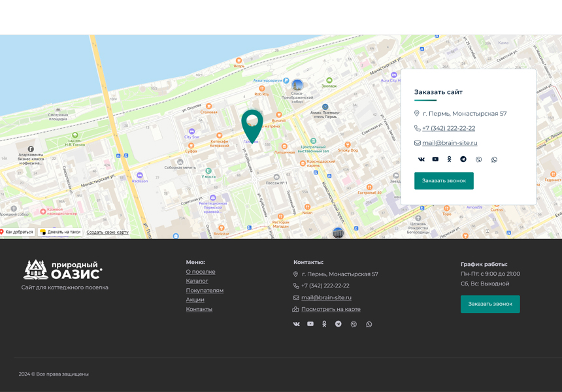This screenshot has width=562, height=392.
Task: Click the "Создать свою карту" map link
Action: click(x=107, y=232)
